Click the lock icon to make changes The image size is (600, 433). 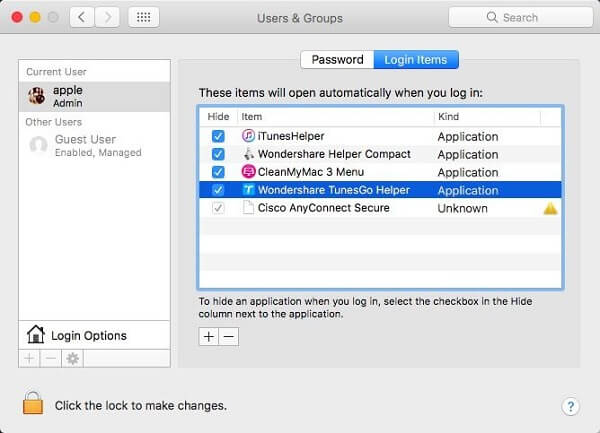click(x=33, y=404)
